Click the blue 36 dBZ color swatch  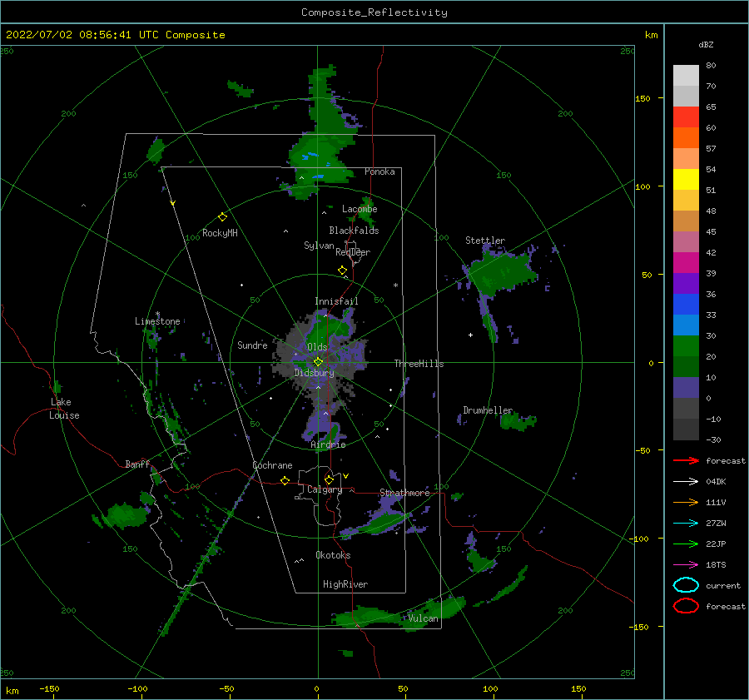pos(686,305)
